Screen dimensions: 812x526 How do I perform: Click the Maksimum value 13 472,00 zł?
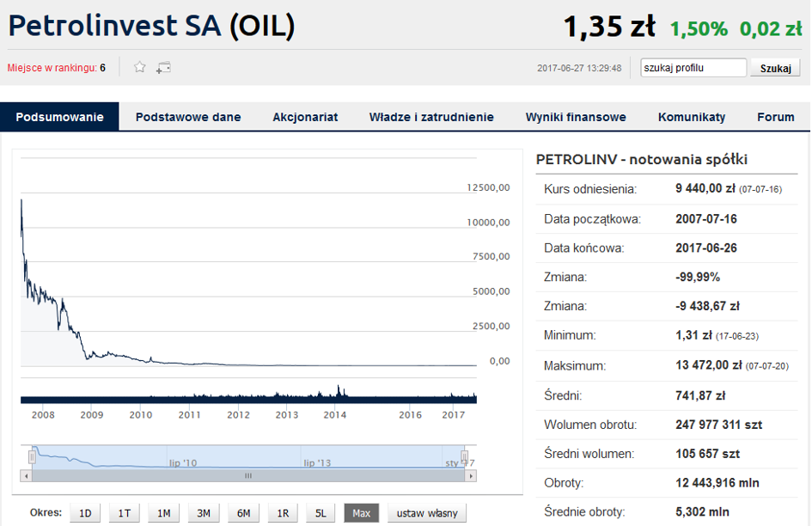[x=709, y=365]
